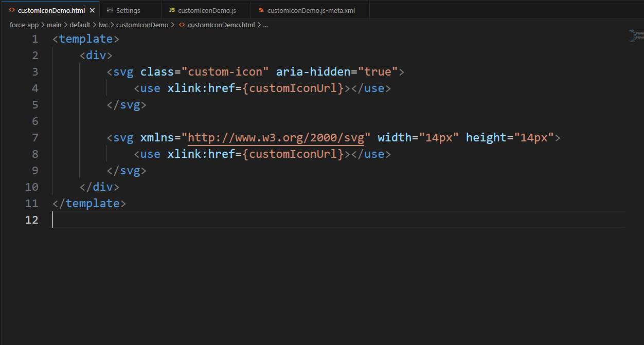Viewport: 644px width, 345px height.
Task: Close the customIconDemo.html tab
Action: [92, 9]
